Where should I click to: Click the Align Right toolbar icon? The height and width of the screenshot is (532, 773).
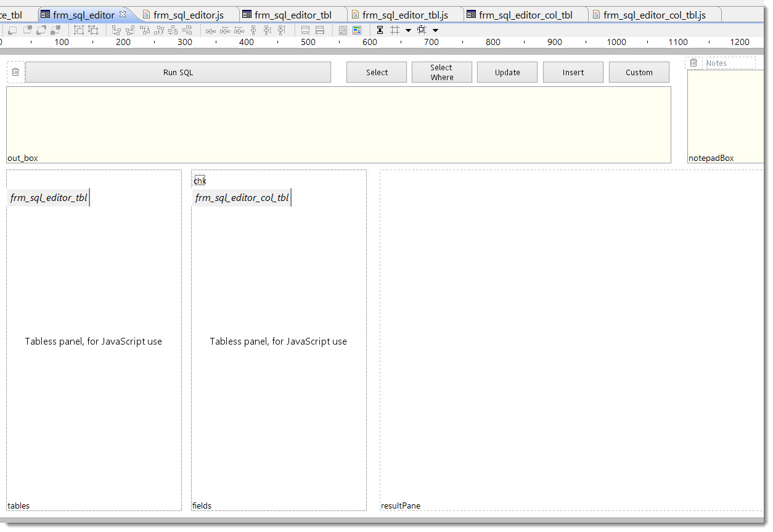click(130, 30)
